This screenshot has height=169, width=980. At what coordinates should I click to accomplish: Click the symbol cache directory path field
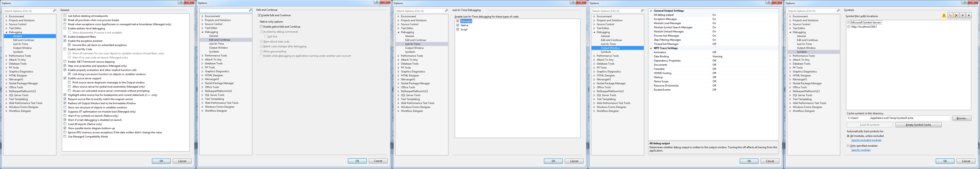(x=898, y=118)
